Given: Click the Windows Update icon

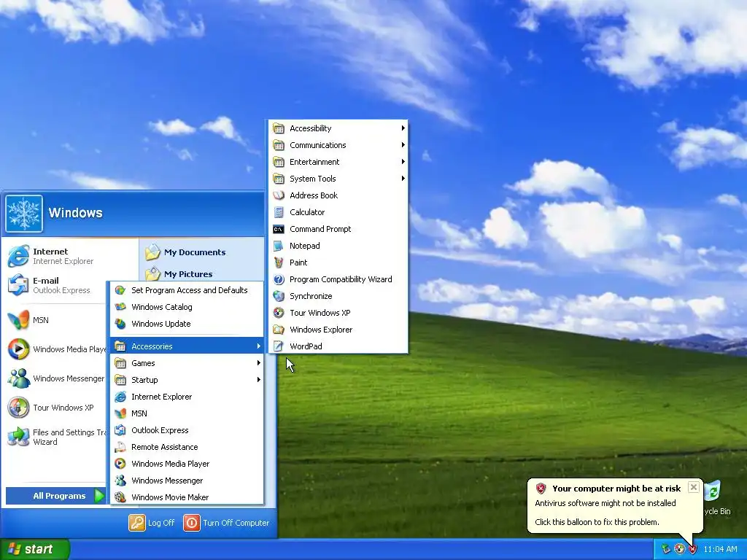Looking at the screenshot, I should (x=120, y=324).
